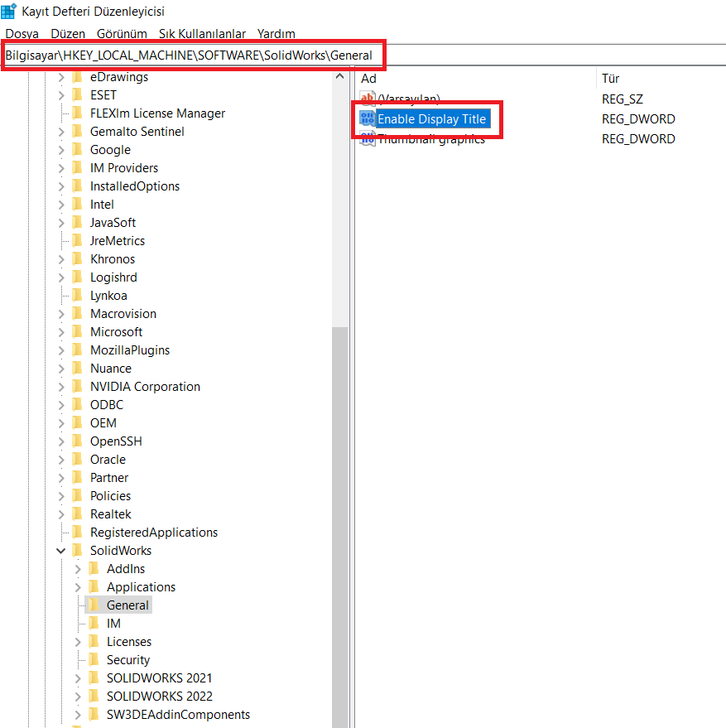The image size is (726, 728).
Task: Click the Thumbnail graphics DWORD icon
Action: 368,139
